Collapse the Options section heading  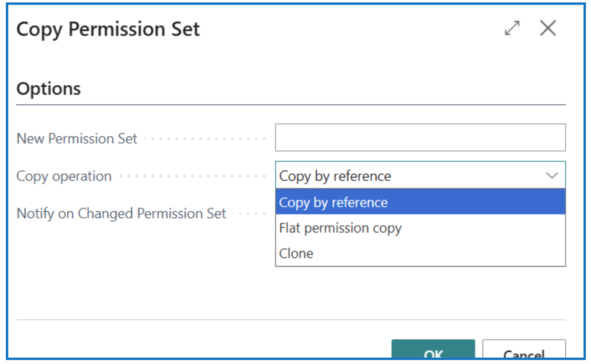tap(49, 89)
